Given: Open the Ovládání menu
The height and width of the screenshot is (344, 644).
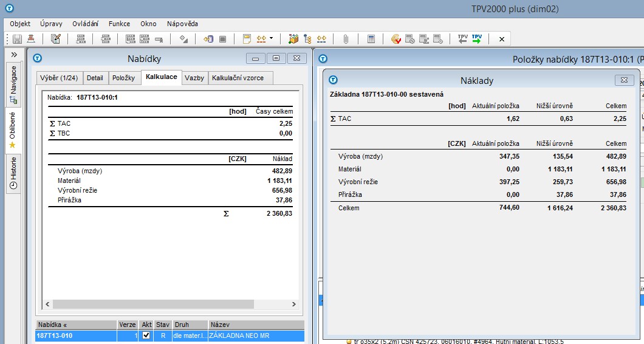Looking at the screenshot, I should 86,24.
